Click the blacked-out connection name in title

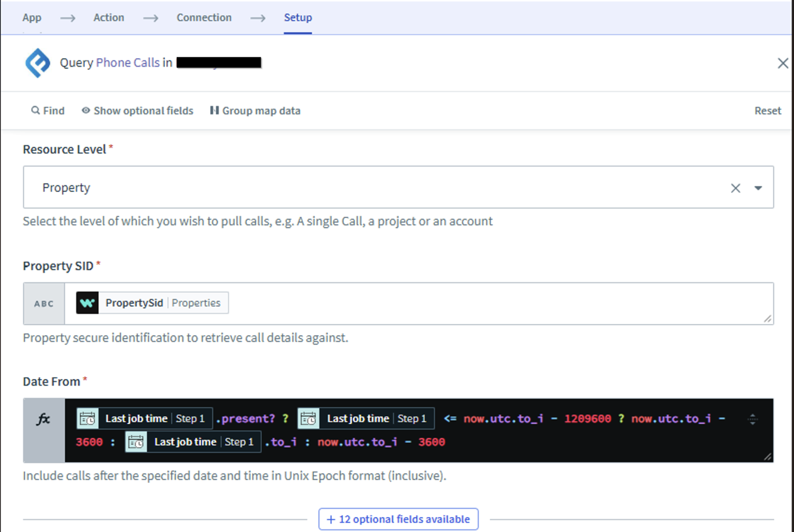219,62
